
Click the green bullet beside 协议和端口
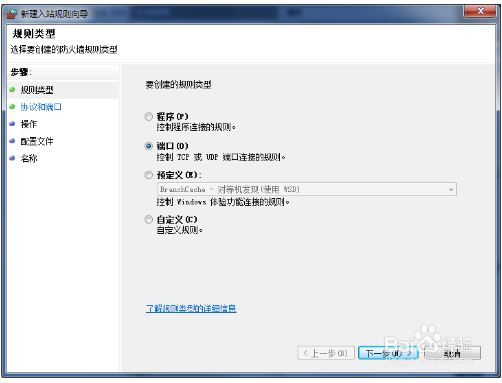coord(12,107)
